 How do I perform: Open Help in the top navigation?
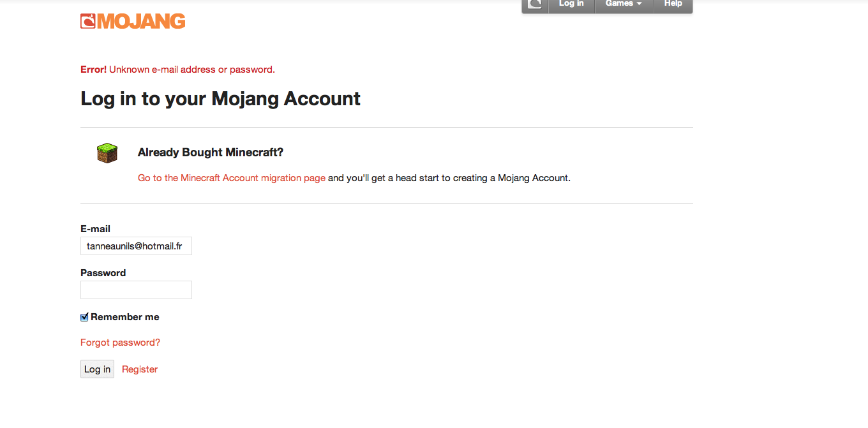pyautogui.click(x=673, y=4)
